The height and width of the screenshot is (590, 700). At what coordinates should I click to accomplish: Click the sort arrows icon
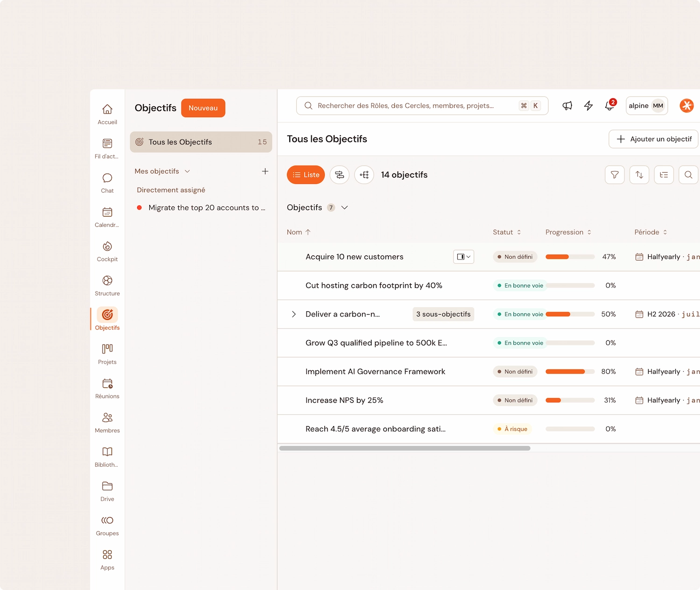click(639, 175)
